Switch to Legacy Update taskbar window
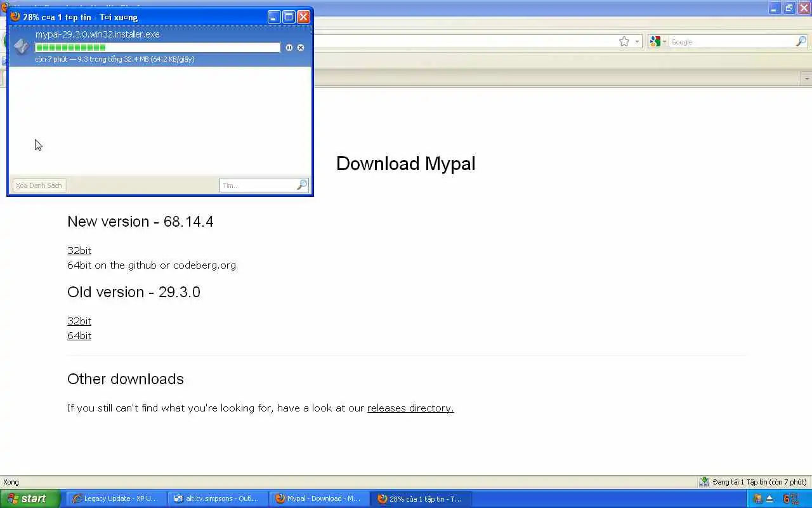Screen dimensions: 812x508 point(115,498)
